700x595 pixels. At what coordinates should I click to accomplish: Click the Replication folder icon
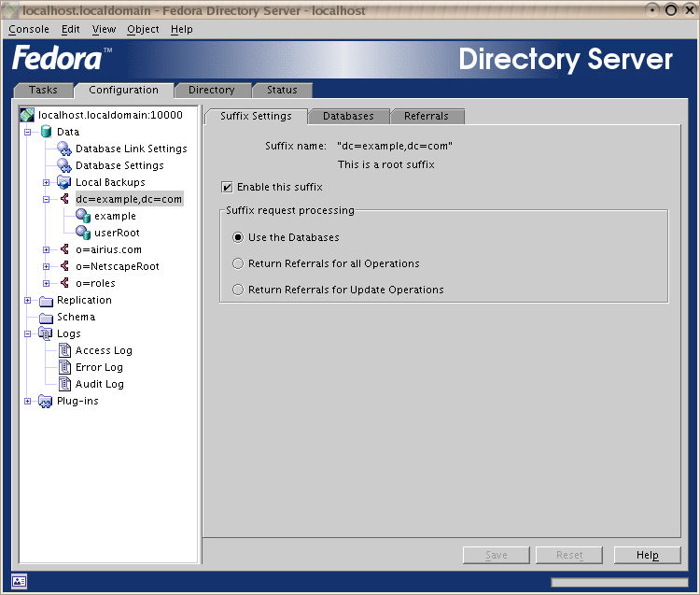[46, 301]
